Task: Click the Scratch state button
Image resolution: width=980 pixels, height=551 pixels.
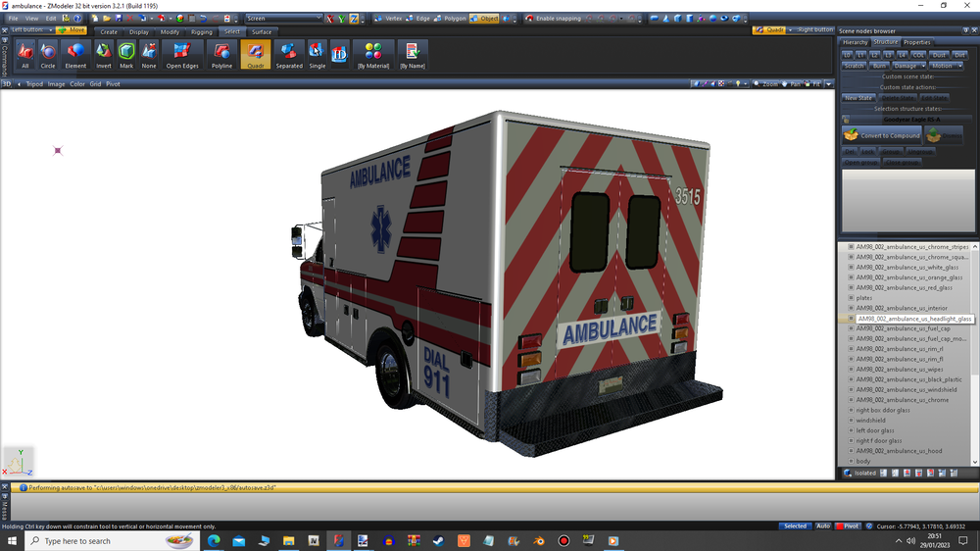Action: (x=854, y=66)
